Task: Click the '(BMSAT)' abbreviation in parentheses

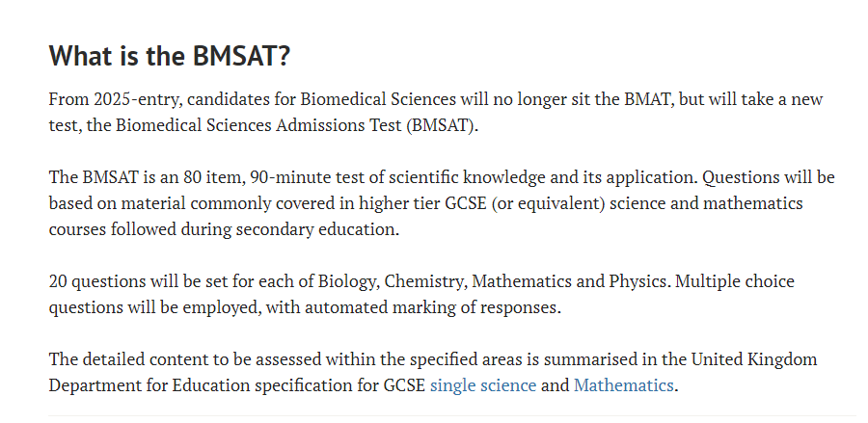Action: click(441, 125)
